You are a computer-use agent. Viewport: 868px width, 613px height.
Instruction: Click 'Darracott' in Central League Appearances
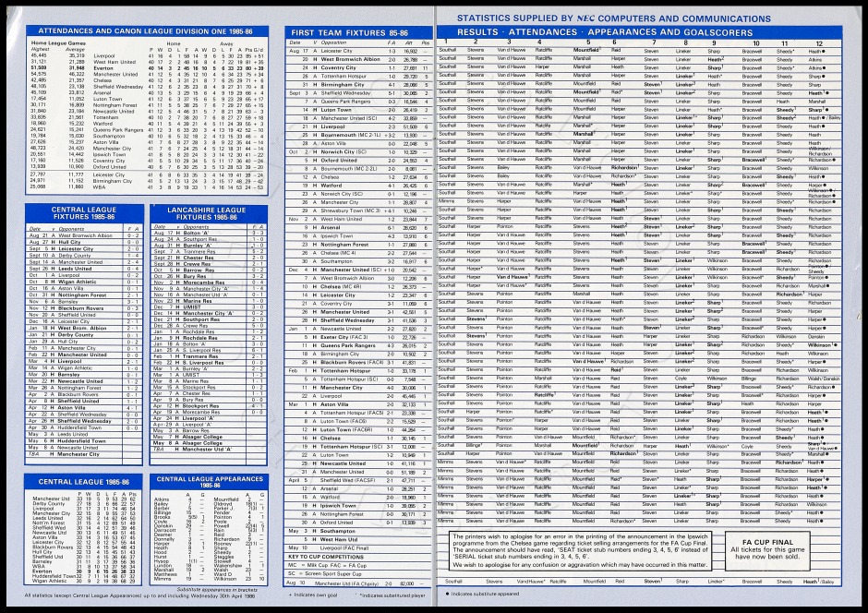point(163,530)
